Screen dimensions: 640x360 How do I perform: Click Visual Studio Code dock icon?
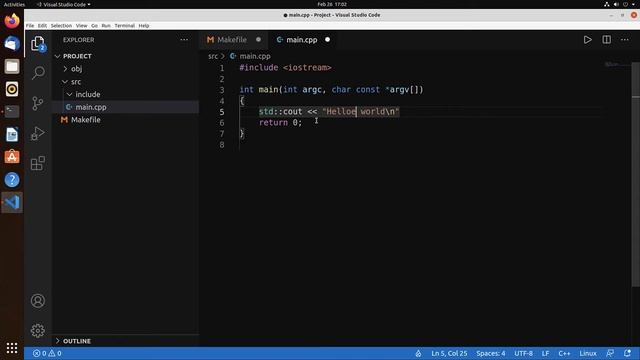(x=12, y=202)
